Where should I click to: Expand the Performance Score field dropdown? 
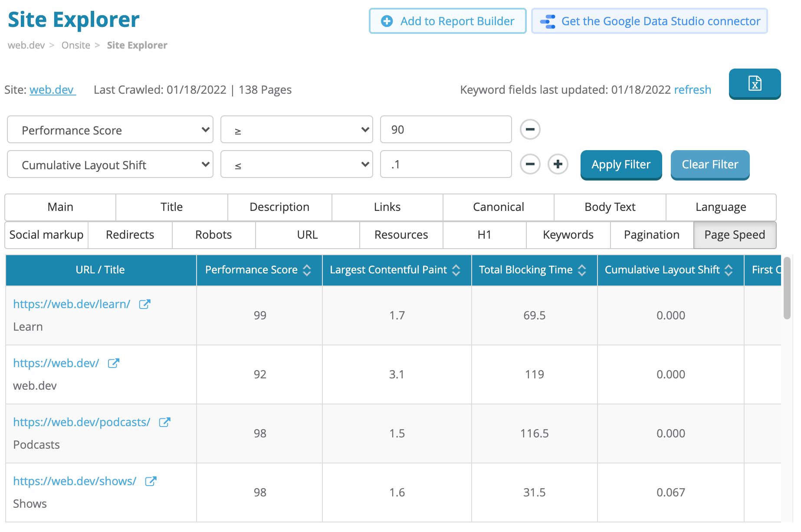tap(110, 130)
